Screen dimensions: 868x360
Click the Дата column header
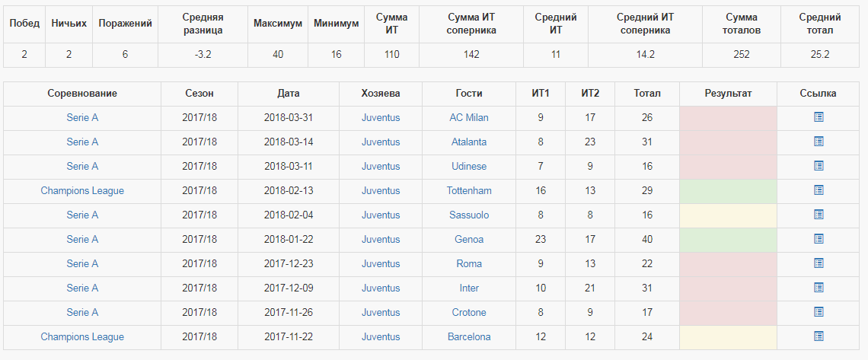point(289,94)
